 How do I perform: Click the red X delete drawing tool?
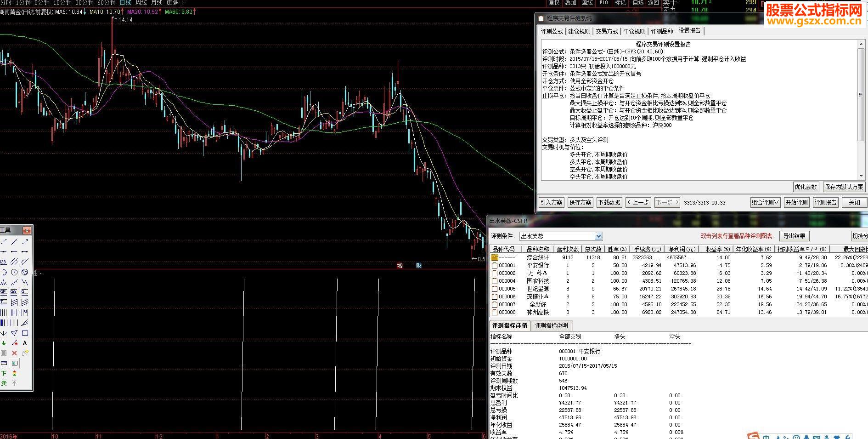point(14,353)
